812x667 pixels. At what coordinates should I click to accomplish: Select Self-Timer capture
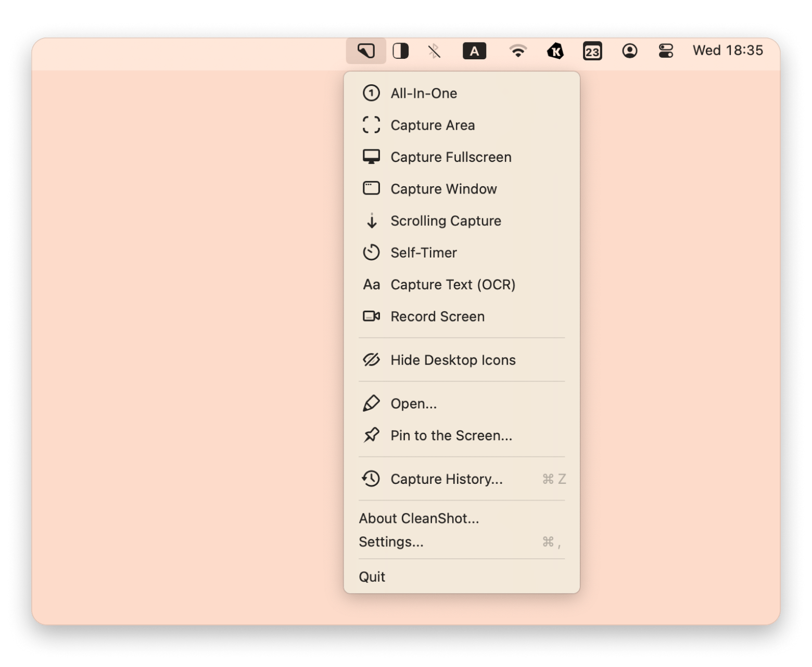click(x=423, y=253)
